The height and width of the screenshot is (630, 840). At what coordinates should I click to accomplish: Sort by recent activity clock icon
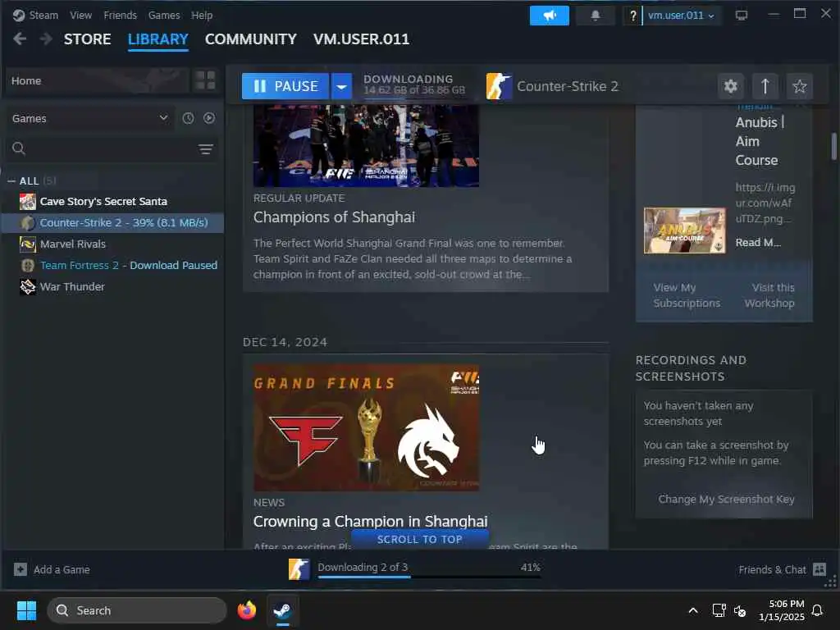coord(188,118)
